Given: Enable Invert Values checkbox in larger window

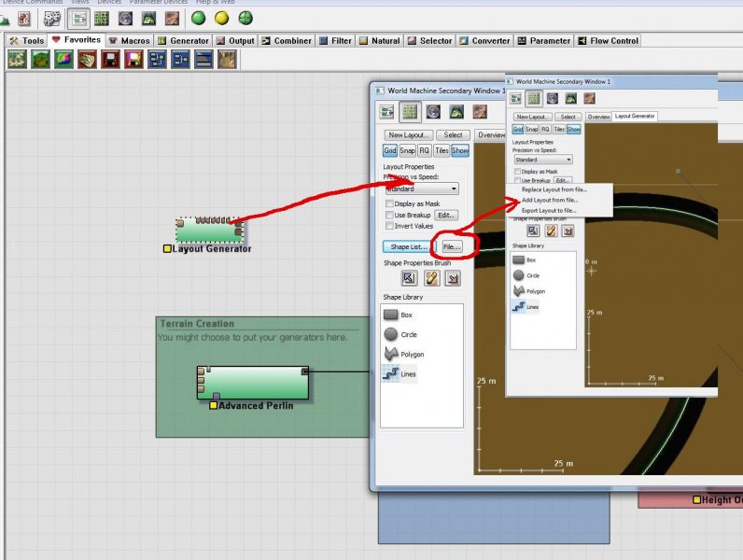Looking at the screenshot, I should click(x=389, y=226).
